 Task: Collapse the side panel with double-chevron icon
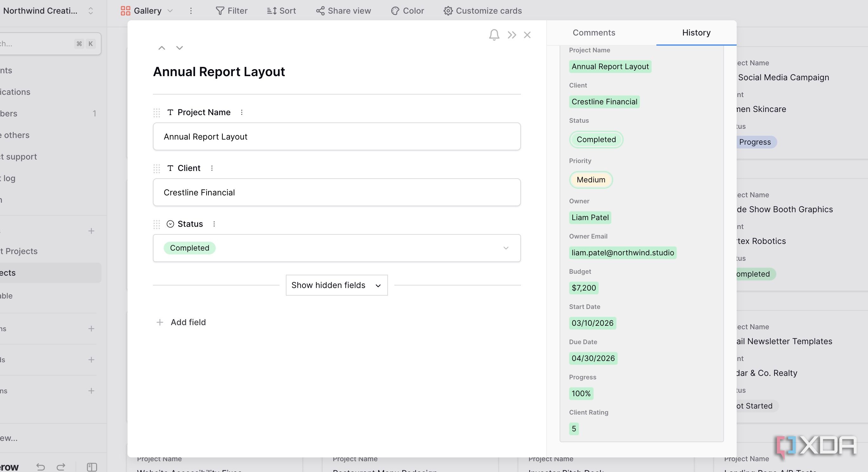tap(512, 35)
